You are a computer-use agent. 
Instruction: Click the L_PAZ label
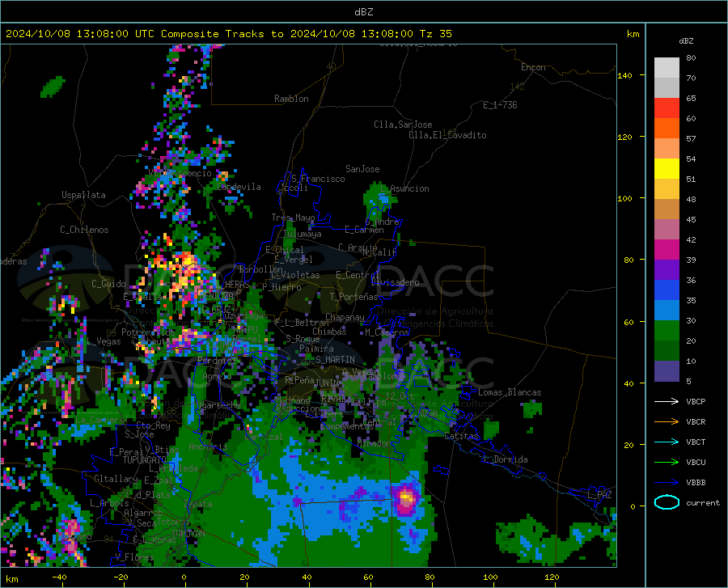click(x=599, y=495)
